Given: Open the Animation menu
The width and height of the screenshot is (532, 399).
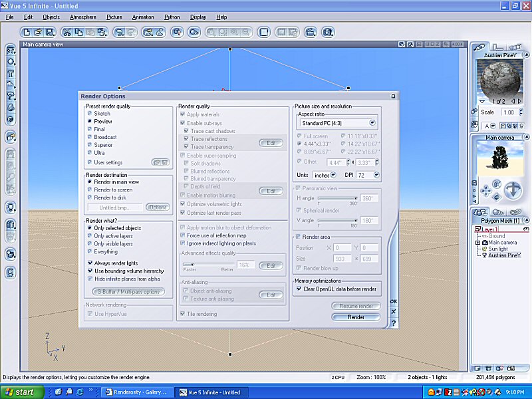Looking at the screenshot, I should (142, 17).
